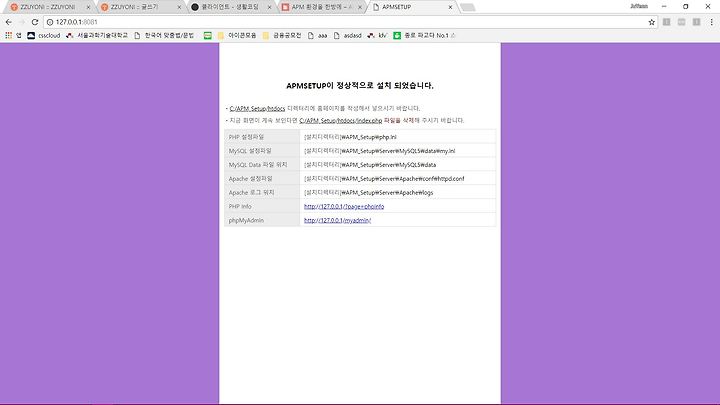The width and height of the screenshot is (720, 405).
Task: Click the 'MySQL 설정파일' label cell
Action: pyautogui.click(x=262, y=151)
